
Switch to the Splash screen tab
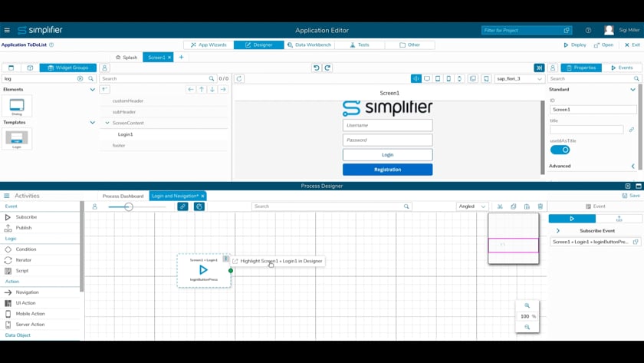point(127,57)
